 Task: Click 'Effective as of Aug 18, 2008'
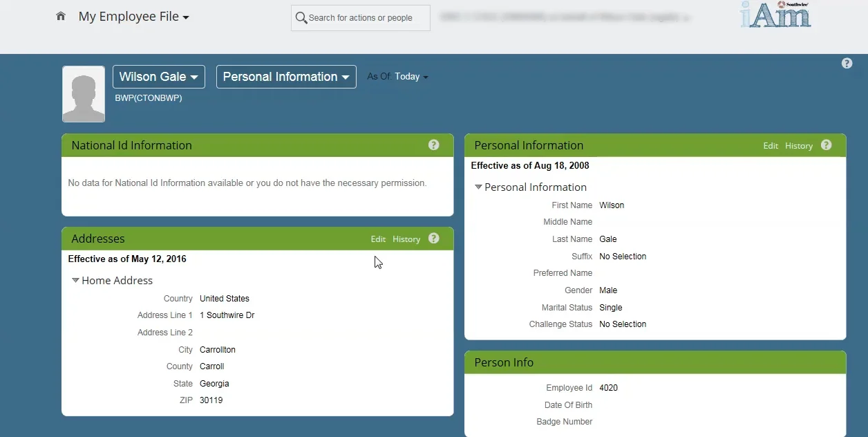530,166
